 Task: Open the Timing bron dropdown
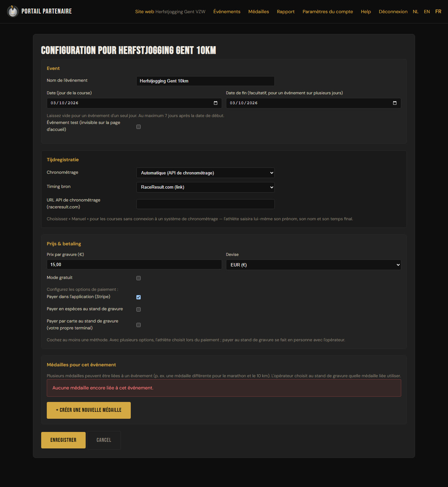[206, 187]
